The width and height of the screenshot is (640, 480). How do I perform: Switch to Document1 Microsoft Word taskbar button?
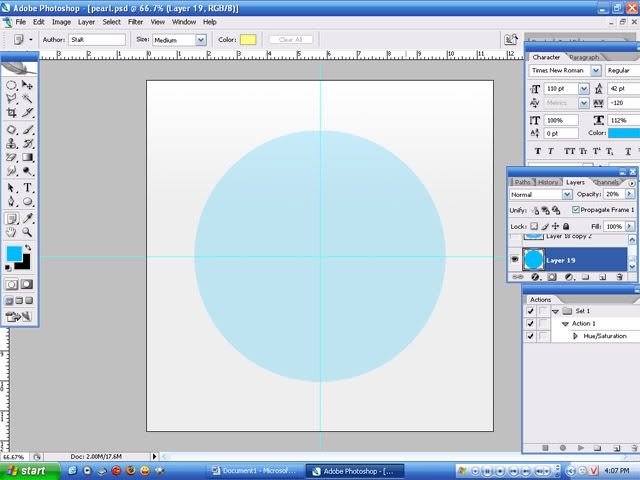(x=256, y=471)
